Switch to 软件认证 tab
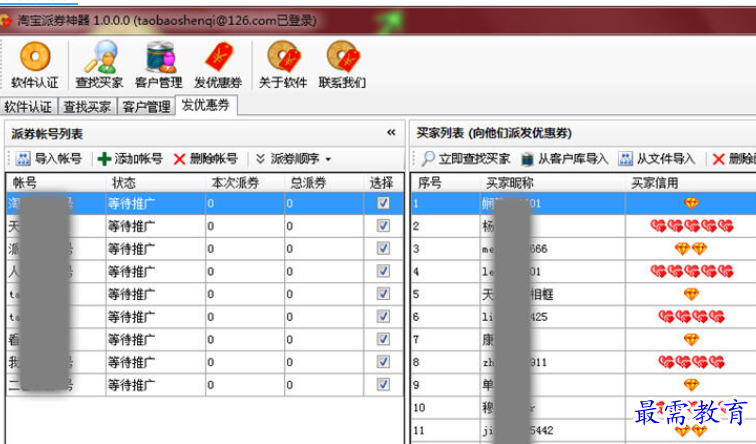Screen dimensions: 756x444 [28, 106]
